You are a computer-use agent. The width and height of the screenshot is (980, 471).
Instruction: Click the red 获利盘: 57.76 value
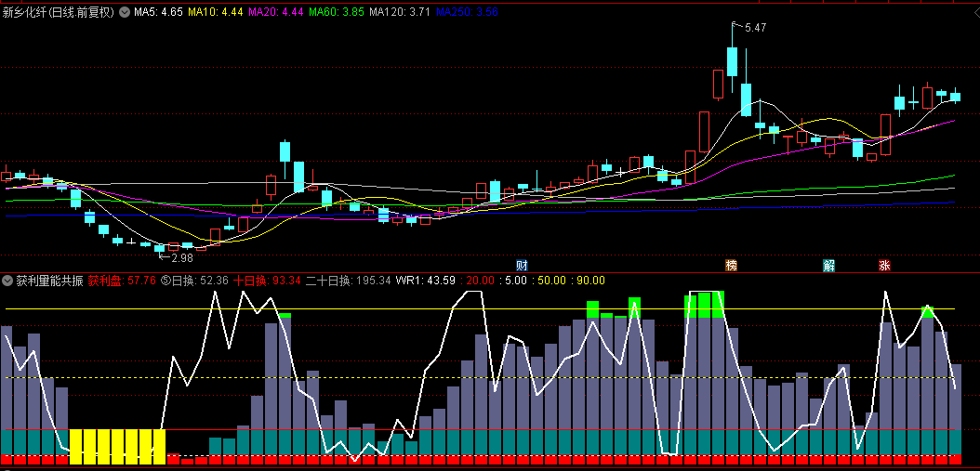[x=122, y=281]
